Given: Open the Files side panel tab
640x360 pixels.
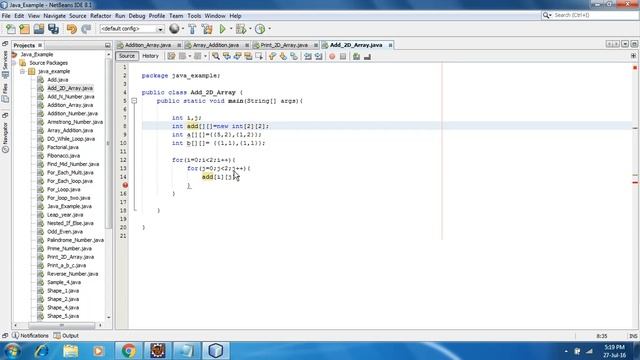Looking at the screenshot, I should click(5, 93).
